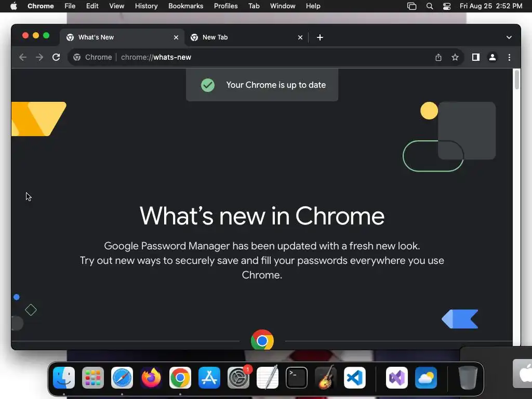Open Finder from the Dock
This screenshot has height=399, width=532.
pos(64,378)
